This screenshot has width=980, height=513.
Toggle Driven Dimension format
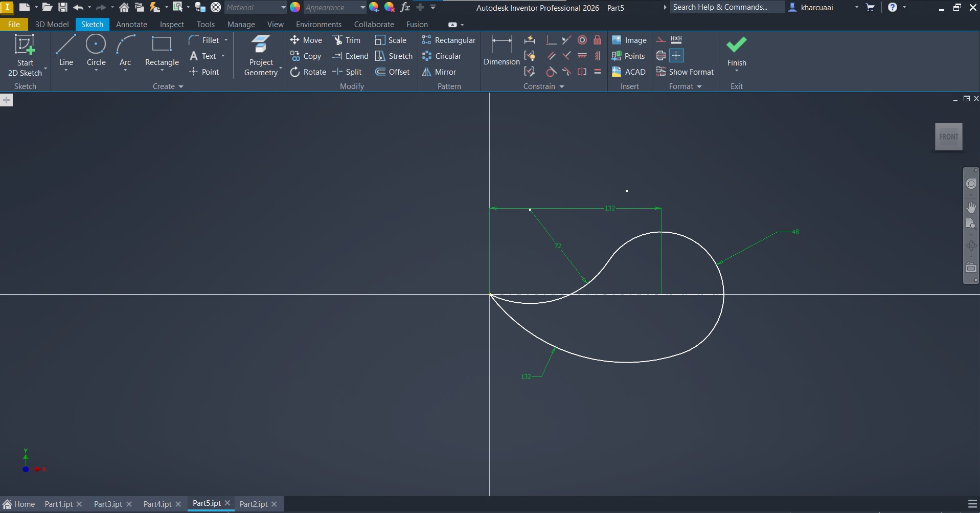(676, 40)
